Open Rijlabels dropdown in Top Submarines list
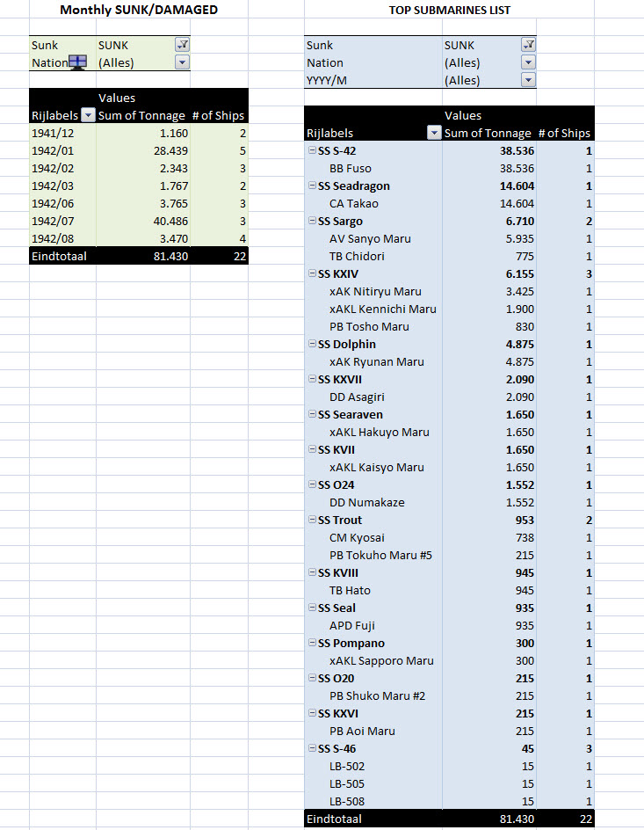Screen dimensions: 644x830 point(433,133)
